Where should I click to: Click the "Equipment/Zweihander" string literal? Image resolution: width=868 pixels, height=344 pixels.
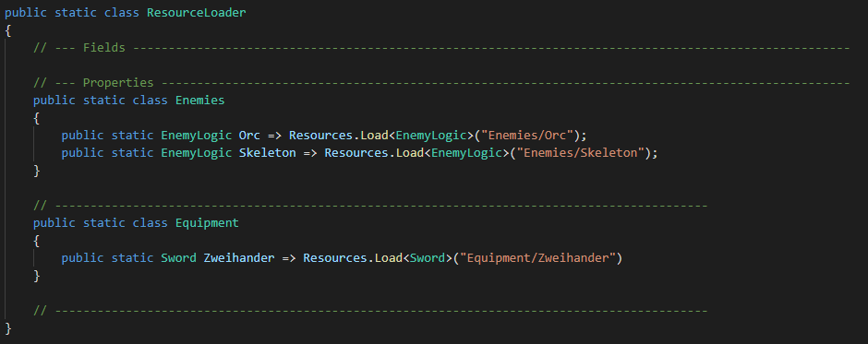coord(537,258)
